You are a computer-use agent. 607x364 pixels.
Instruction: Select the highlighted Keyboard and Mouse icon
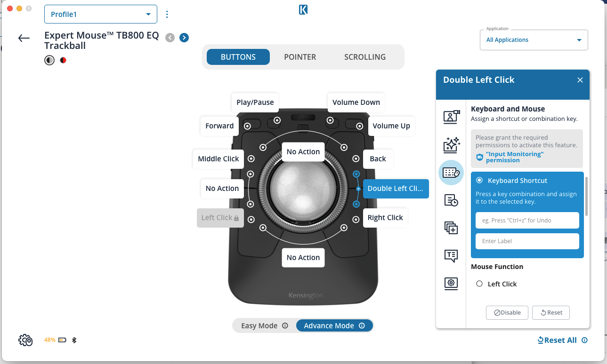pyautogui.click(x=451, y=173)
